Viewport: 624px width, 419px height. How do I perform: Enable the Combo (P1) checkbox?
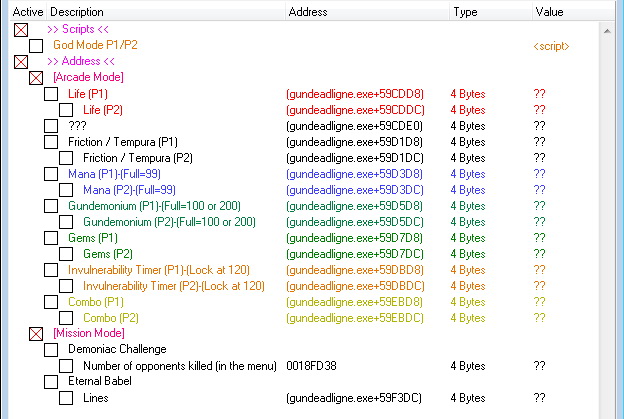51,302
